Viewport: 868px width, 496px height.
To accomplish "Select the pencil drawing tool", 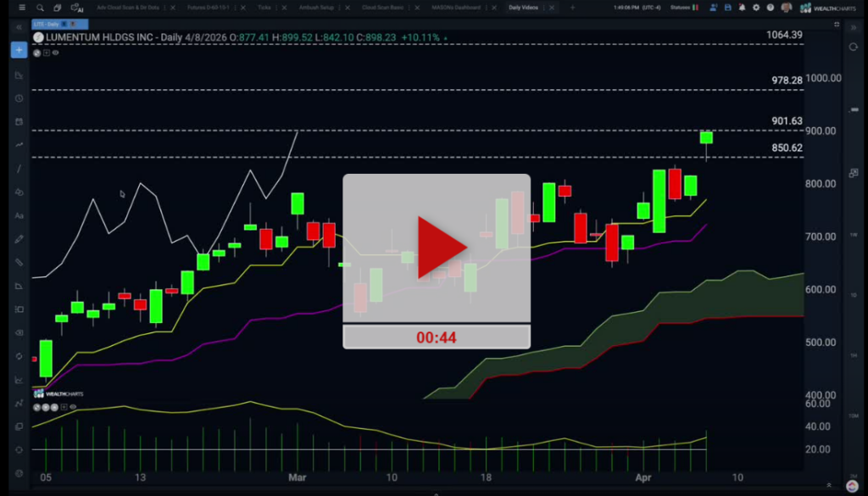I will (19, 239).
